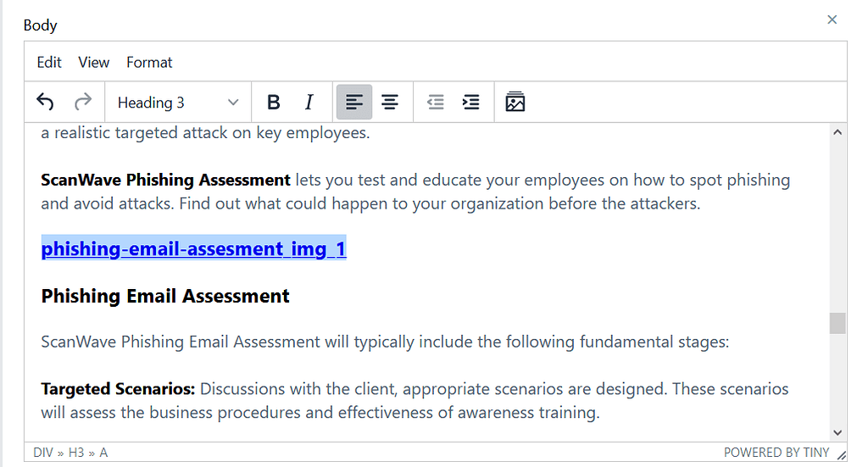Open the insert image gallery icon
This screenshot has height=467, width=868.
(515, 103)
